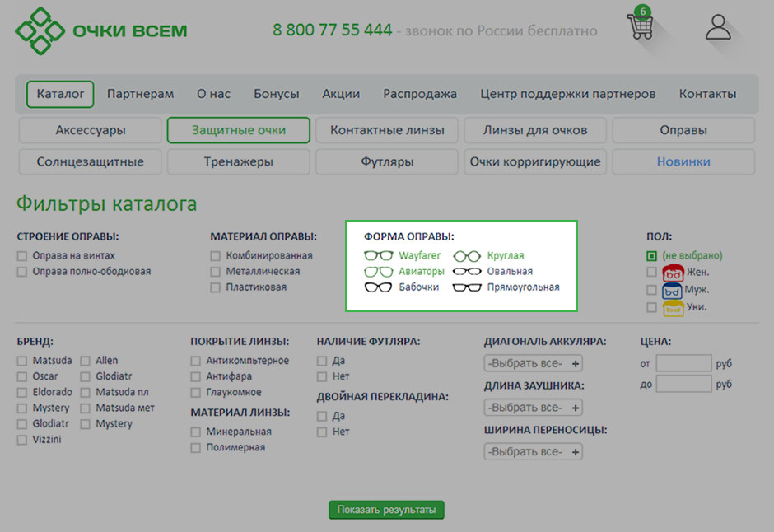Select the Бабочки frame shape icon

point(379,287)
